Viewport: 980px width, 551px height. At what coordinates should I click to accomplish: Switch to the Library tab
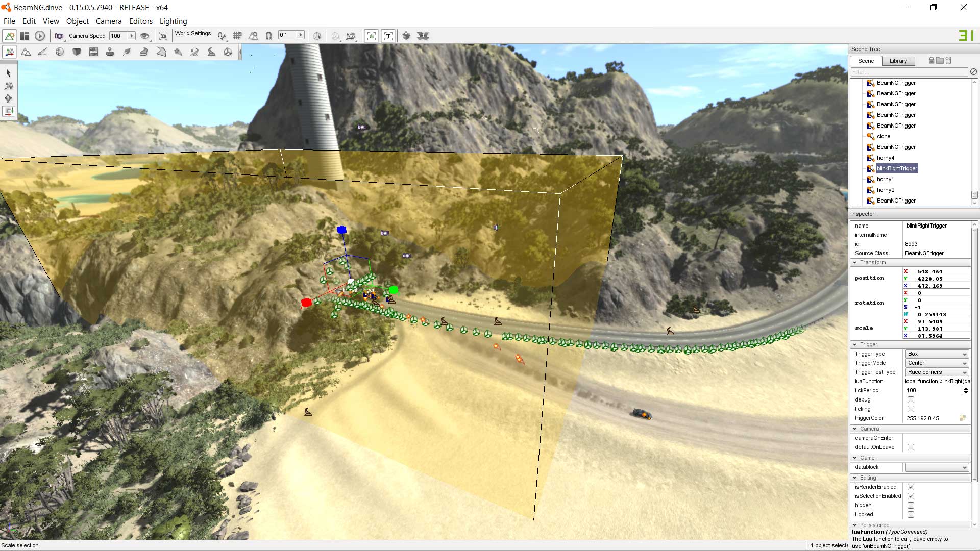(898, 61)
